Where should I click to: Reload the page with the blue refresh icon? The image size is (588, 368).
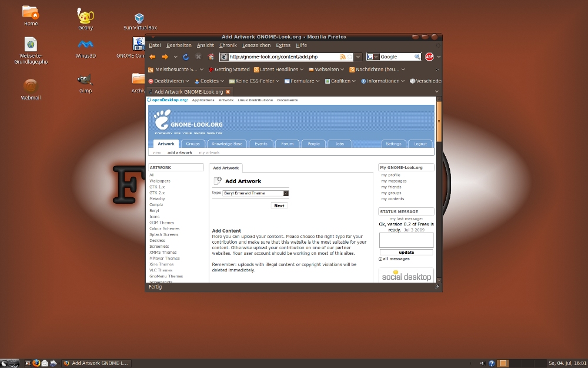(x=186, y=57)
